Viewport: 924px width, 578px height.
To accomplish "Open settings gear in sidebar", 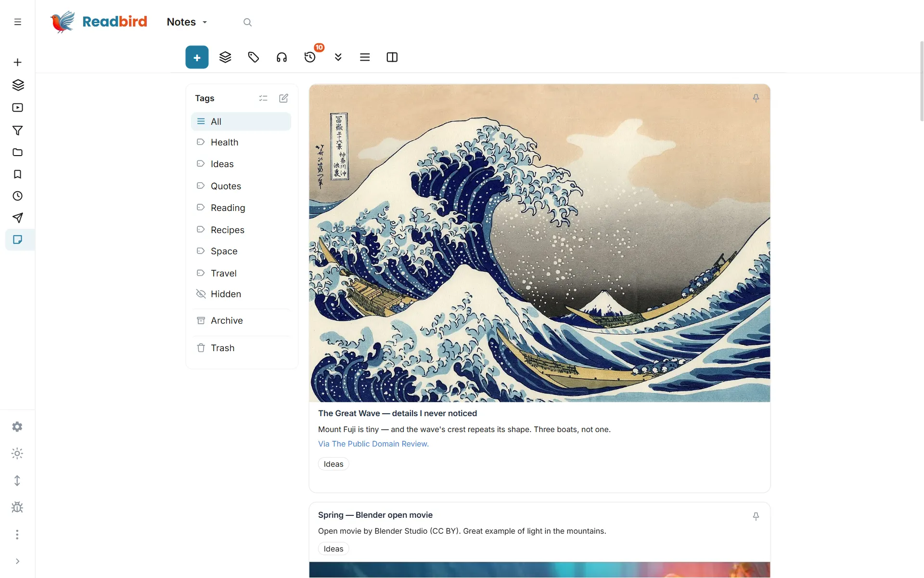I will coord(17,427).
